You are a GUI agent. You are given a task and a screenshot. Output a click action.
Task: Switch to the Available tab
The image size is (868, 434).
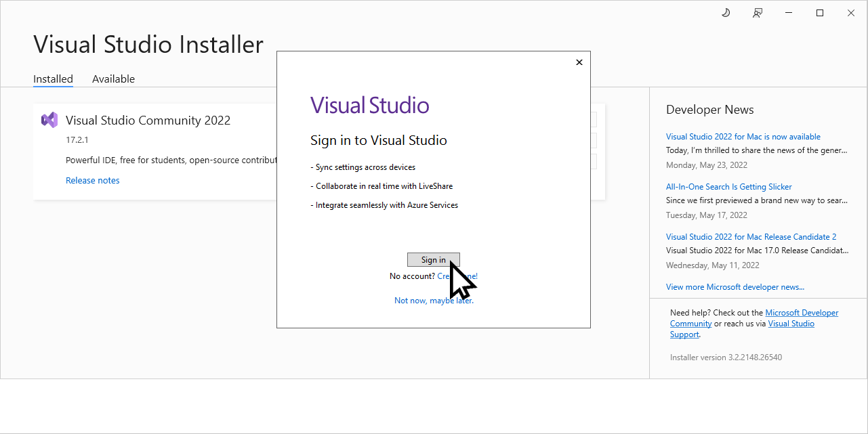point(113,79)
